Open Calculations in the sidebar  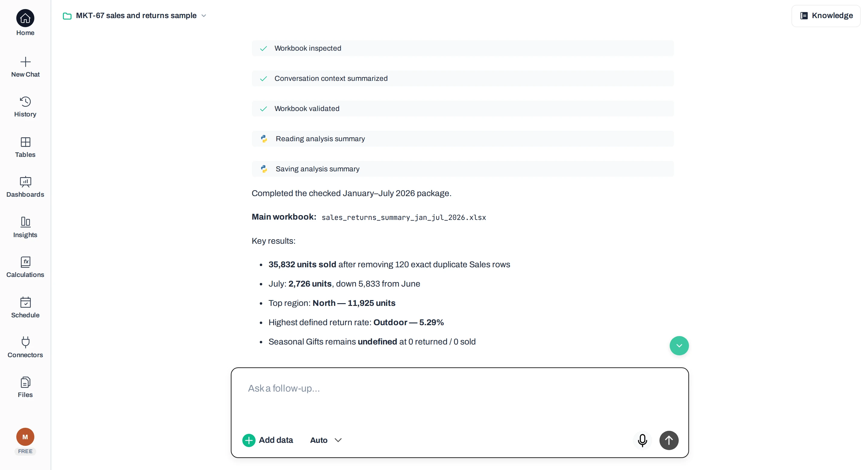click(25, 267)
